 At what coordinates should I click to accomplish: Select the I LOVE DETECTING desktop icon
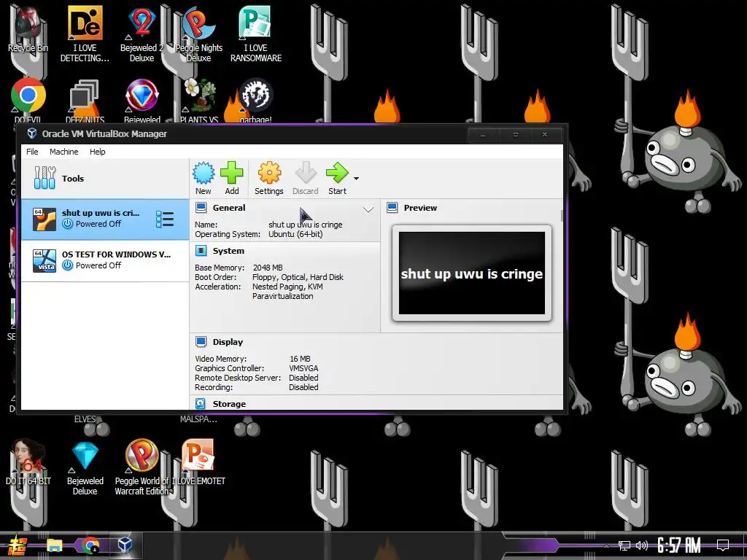point(85,34)
